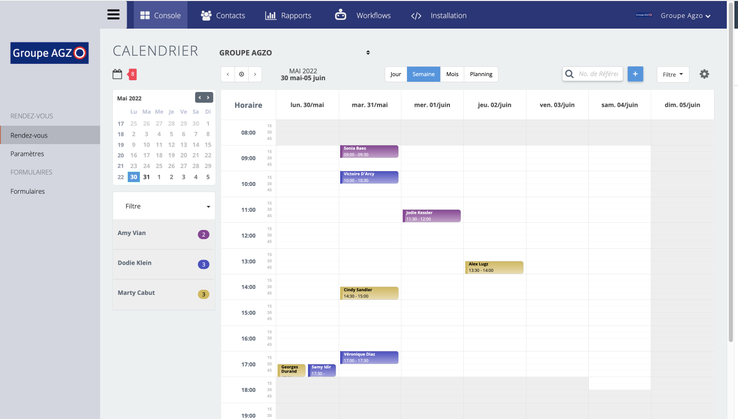Select day 31 in mini calendar
The height and width of the screenshot is (419, 738).
(x=146, y=177)
